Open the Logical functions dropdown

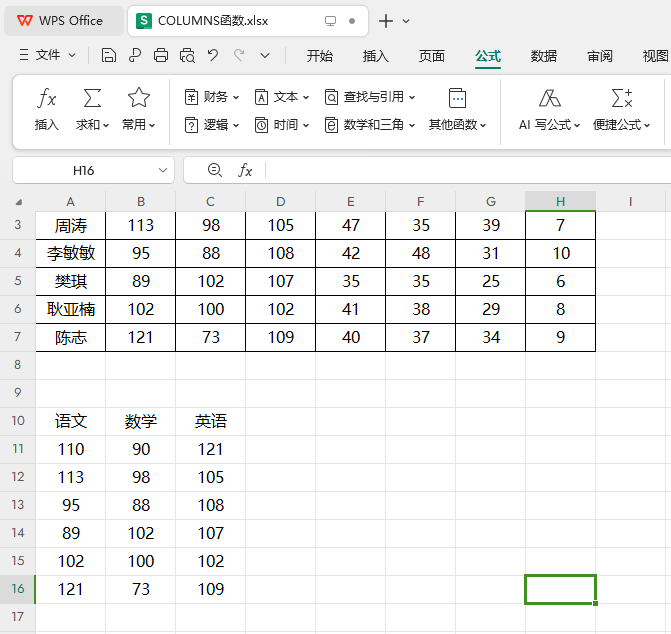point(212,125)
